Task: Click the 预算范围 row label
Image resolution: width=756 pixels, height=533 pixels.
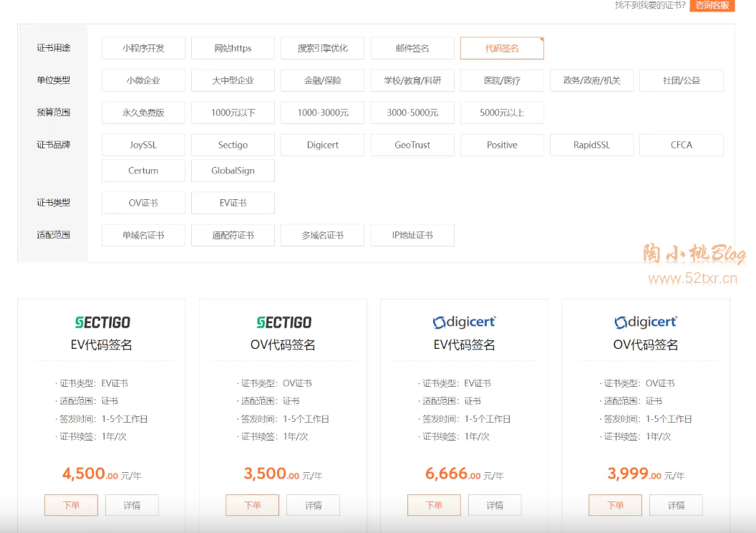Action: click(x=54, y=112)
